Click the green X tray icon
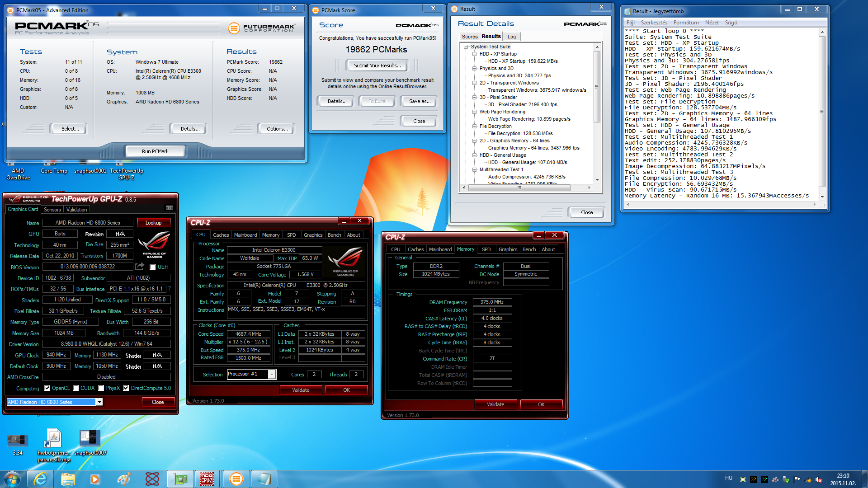 pos(743,479)
